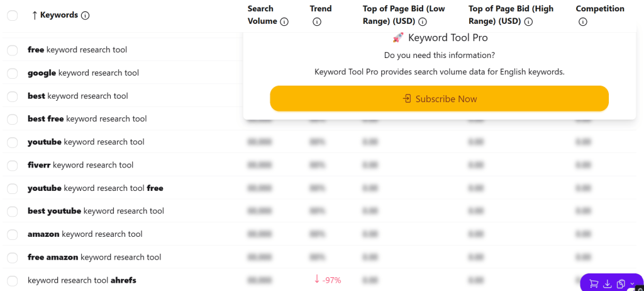Expand the purple toolbar chevron menu
The width and height of the screenshot is (644, 291).
[x=632, y=283]
